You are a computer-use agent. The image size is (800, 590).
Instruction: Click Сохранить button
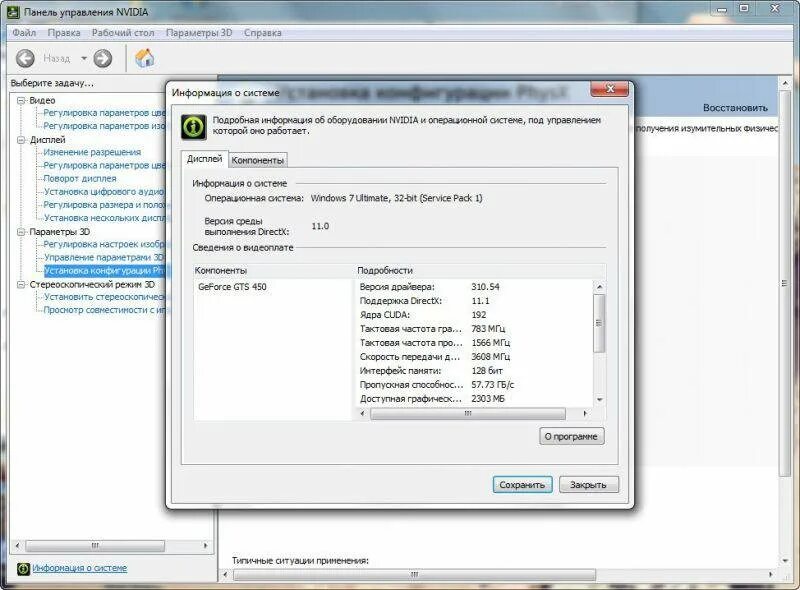tap(522, 485)
